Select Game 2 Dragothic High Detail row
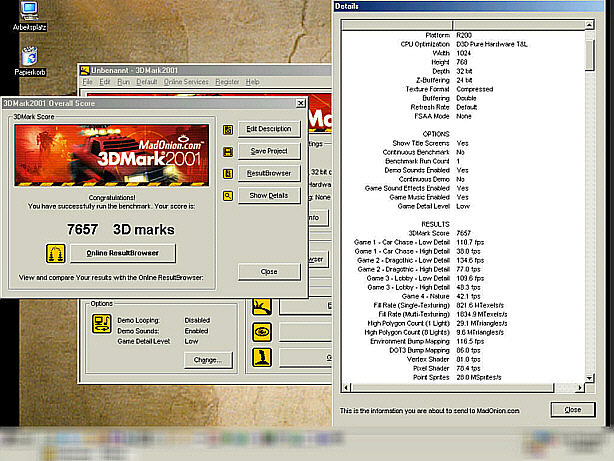 point(463,269)
